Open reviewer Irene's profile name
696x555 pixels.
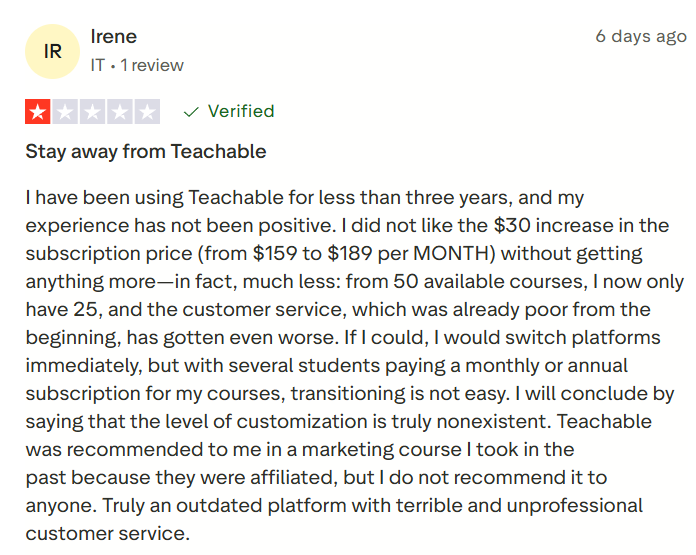[113, 37]
